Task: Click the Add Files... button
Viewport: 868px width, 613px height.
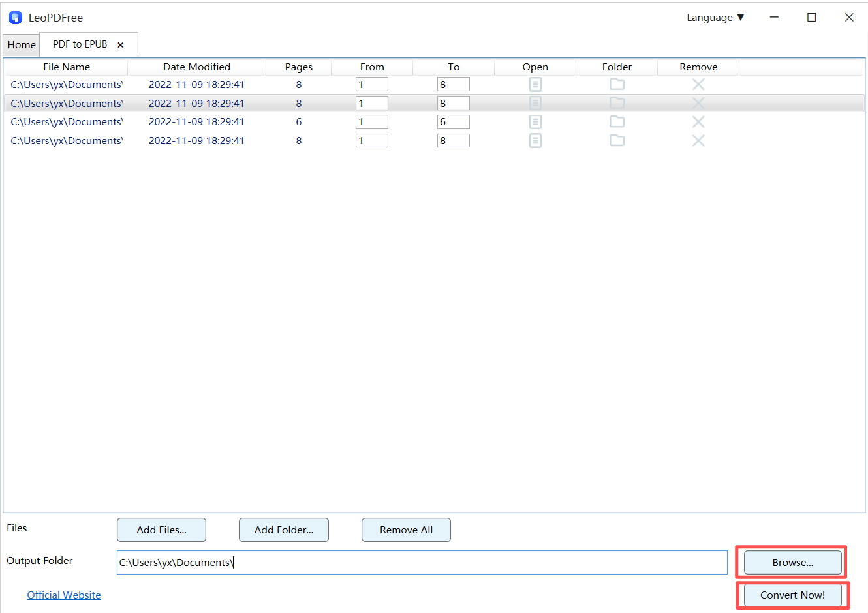Action: [x=162, y=530]
